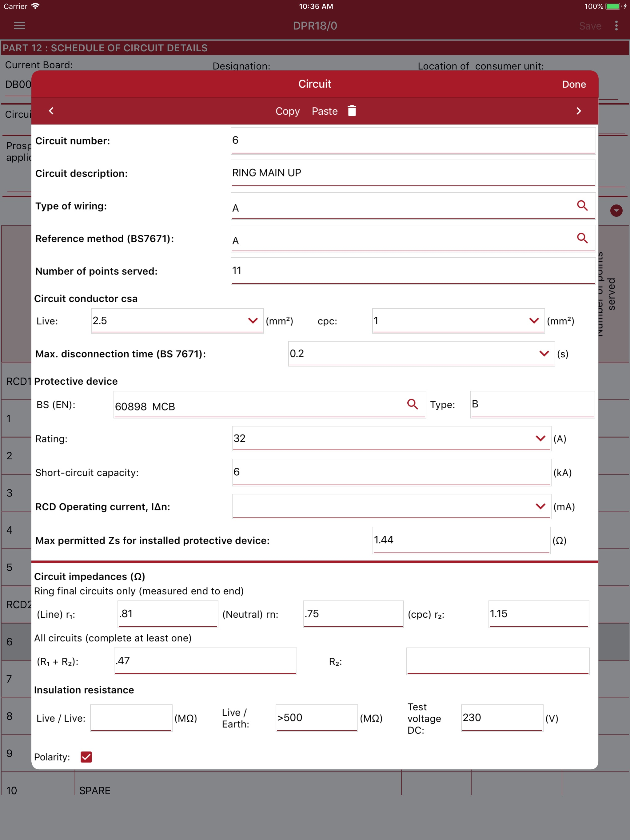Edit the Test voltage DC field

point(502,718)
